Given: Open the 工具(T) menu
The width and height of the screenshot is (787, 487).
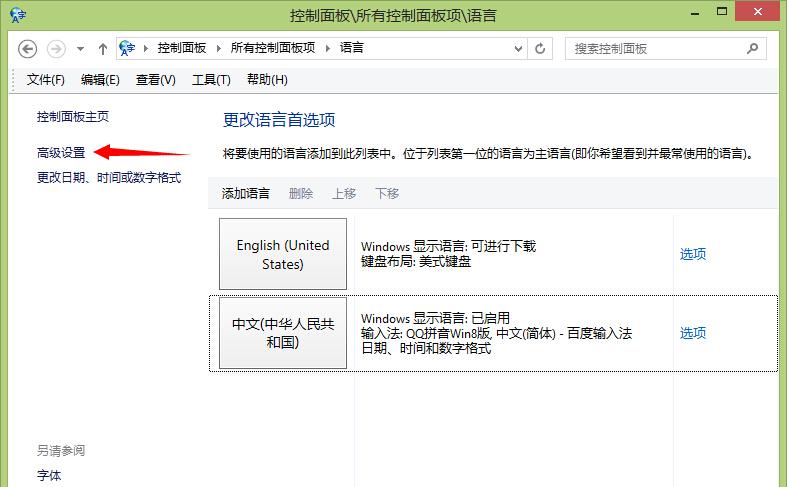Looking at the screenshot, I should coord(211,79).
